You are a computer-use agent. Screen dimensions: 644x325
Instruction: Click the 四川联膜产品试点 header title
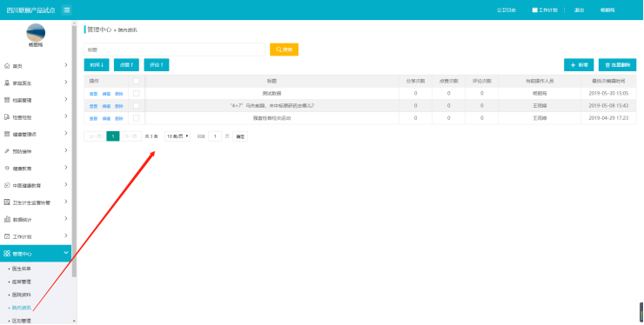pyautogui.click(x=30, y=10)
